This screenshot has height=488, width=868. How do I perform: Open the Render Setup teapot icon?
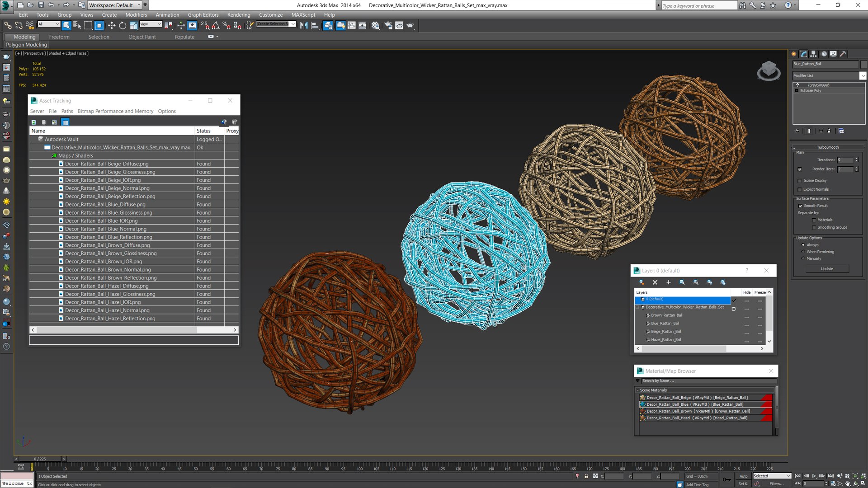tap(388, 25)
